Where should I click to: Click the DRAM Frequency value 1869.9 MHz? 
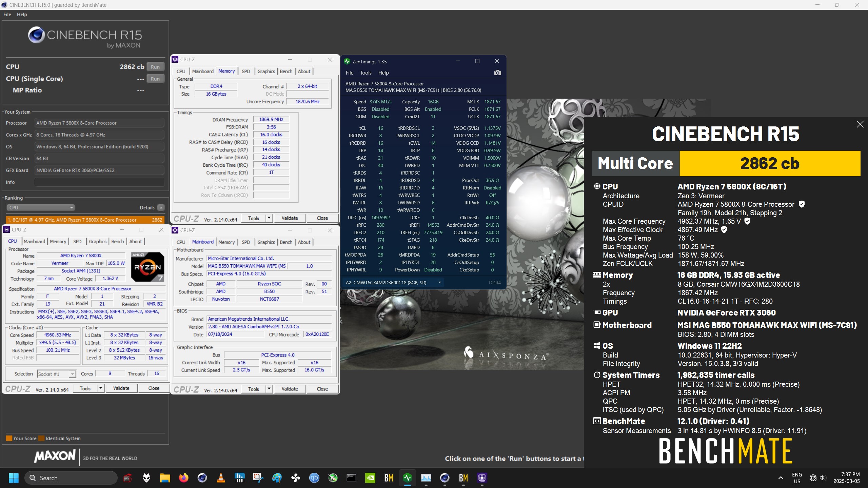271,119
